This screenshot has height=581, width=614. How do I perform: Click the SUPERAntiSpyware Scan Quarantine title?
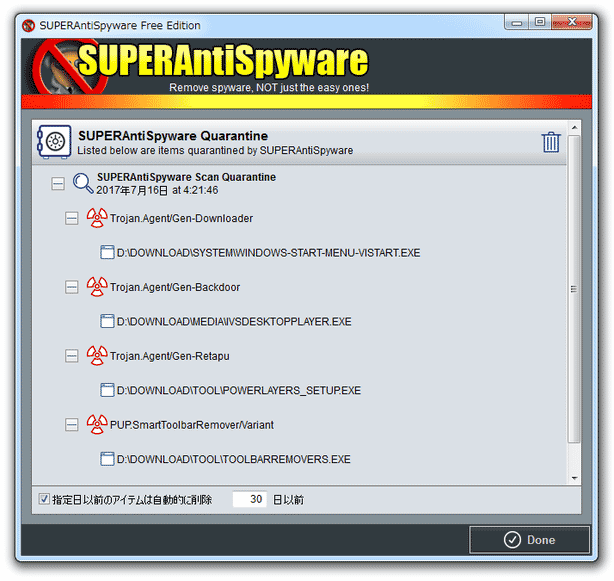(186, 177)
